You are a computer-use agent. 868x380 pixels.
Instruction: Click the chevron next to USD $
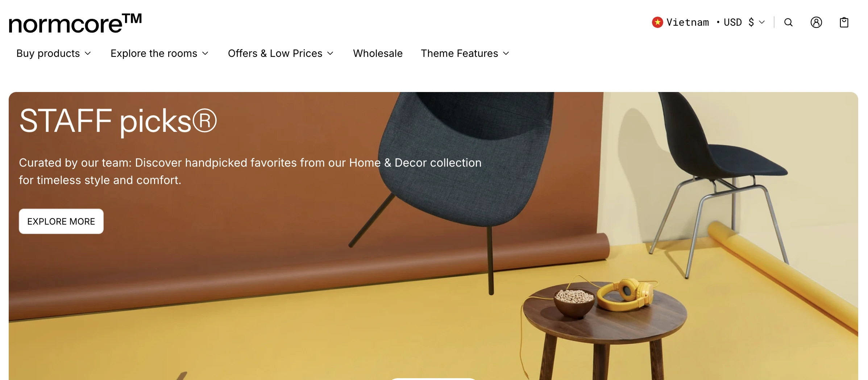[x=762, y=22]
